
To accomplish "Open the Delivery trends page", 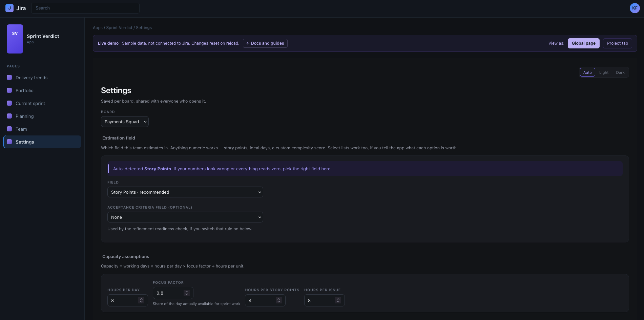I will pyautogui.click(x=42, y=78).
